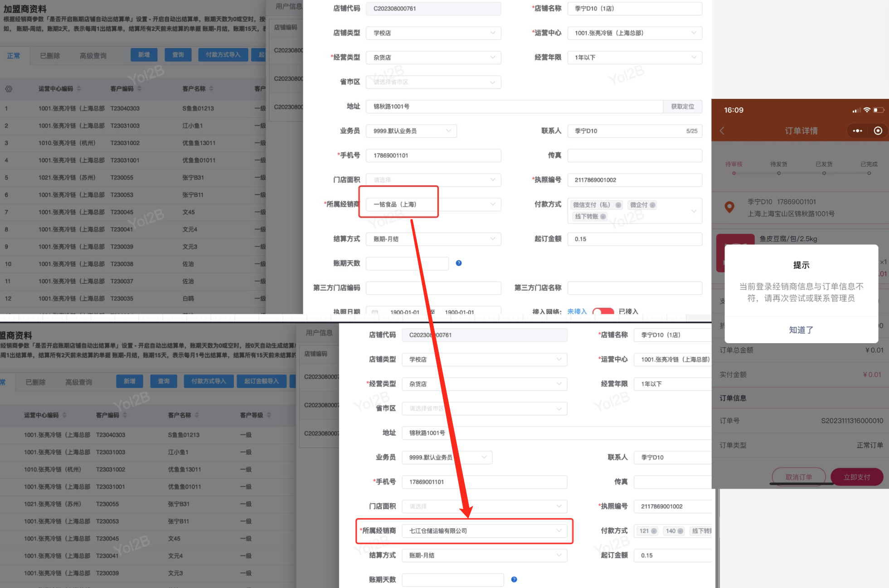Click the red location pin icon
The width and height of the screenshot is (889, 588).
pyautogui.click(x=729, y=207)
